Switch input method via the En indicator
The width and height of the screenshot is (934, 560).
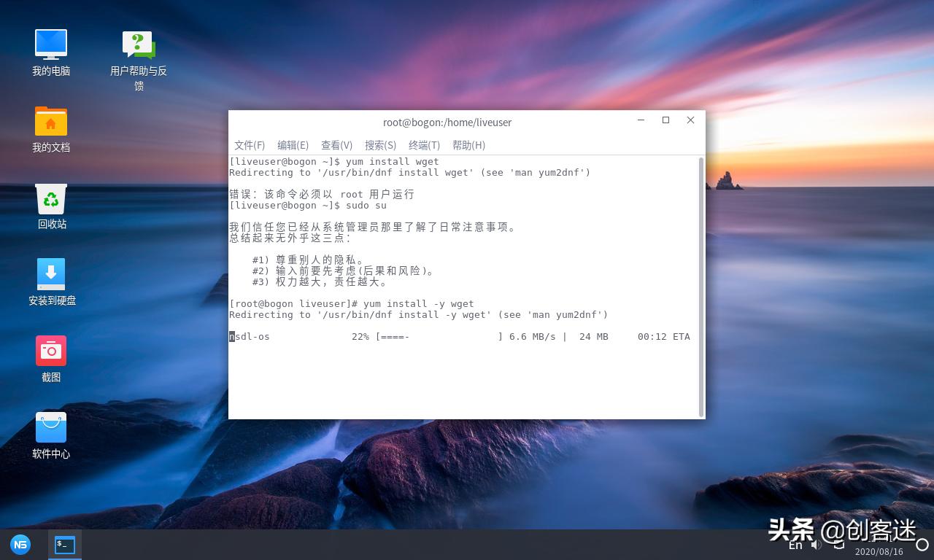[795, 545]
